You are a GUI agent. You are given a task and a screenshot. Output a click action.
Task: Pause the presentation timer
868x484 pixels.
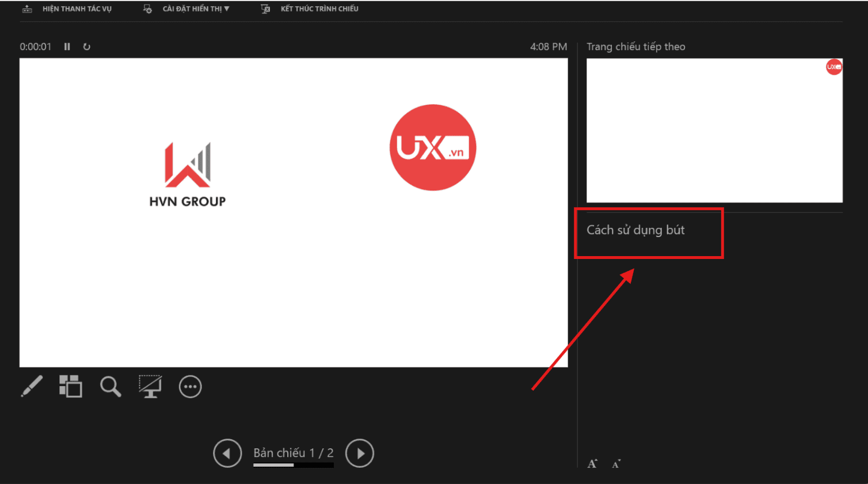pos(67,47)
